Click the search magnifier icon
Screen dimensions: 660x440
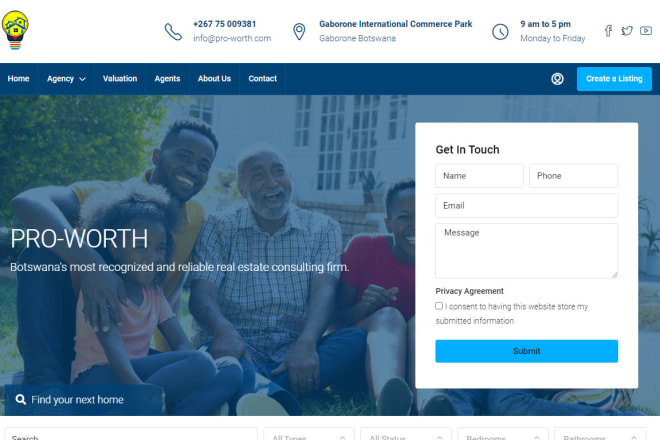pyautogui.click(x=20, y=399)
